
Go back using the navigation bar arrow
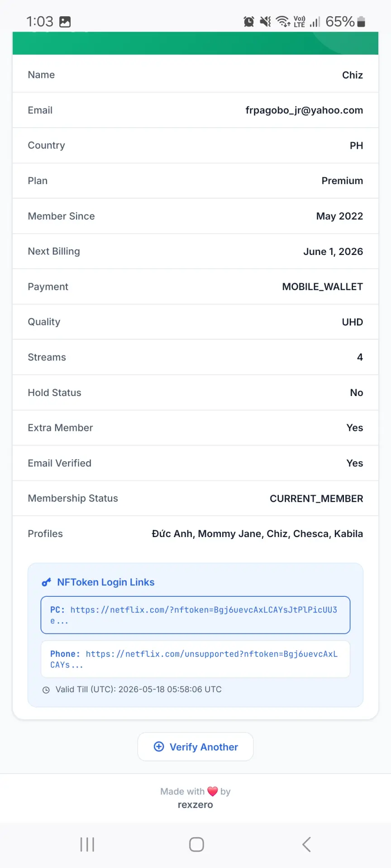click(306, 844)
